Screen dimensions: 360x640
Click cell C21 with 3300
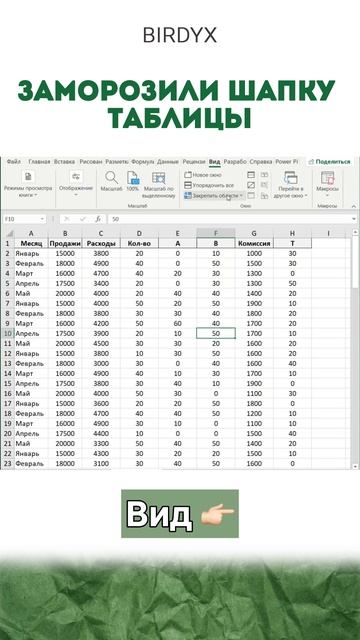[101, 444]
